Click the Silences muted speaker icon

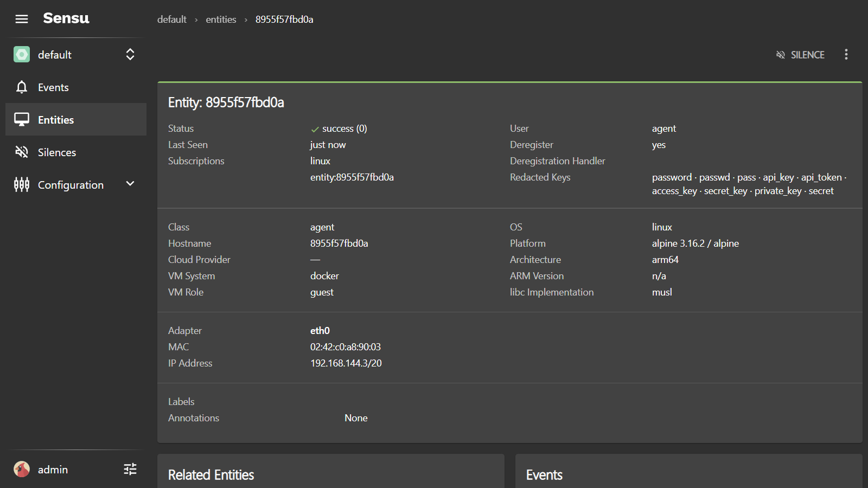point(22,152)
